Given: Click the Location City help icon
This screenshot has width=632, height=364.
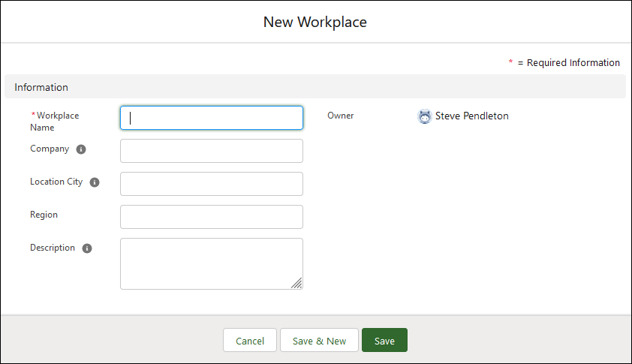Looking at the screenshot, I should [x=95, y=182].
